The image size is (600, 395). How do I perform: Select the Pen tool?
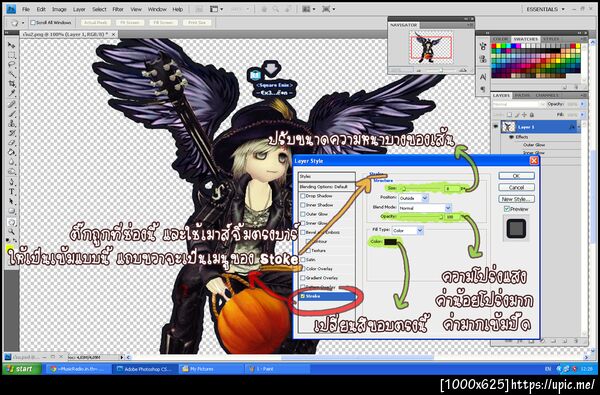[12, 182]
